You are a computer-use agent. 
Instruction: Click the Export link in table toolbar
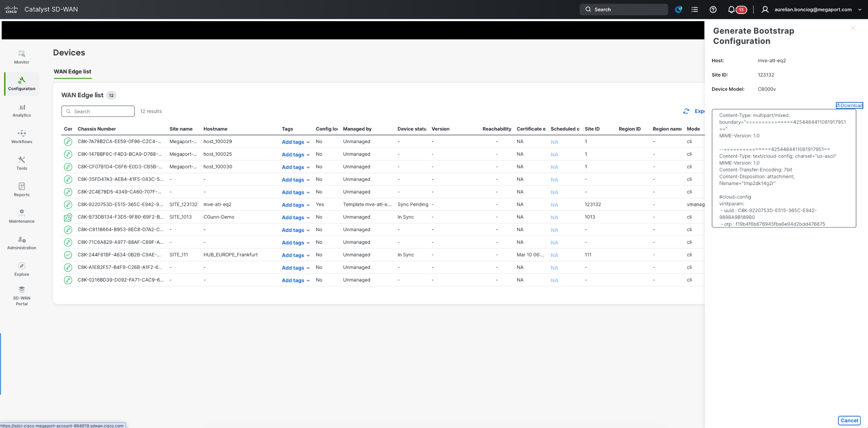(700, 111)
